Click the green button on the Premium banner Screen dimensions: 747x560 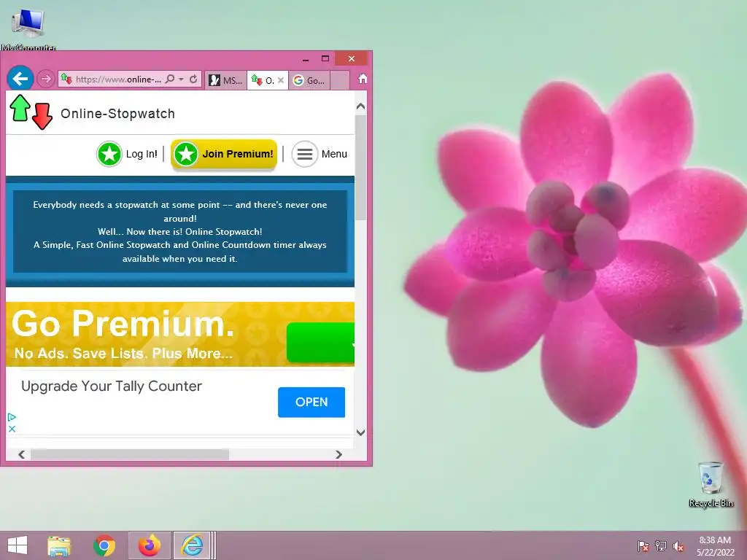pyautogui.click(x=321, y=342)
